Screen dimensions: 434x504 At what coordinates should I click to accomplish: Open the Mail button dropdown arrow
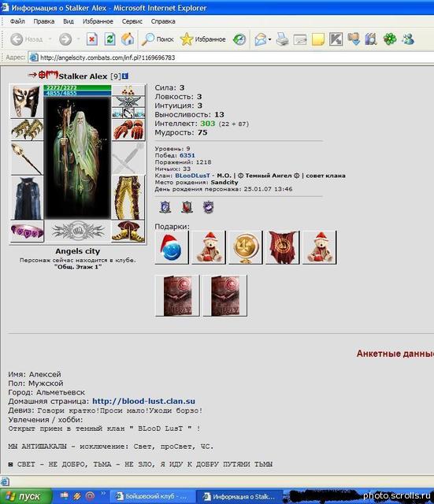click(x=269, y=39)
